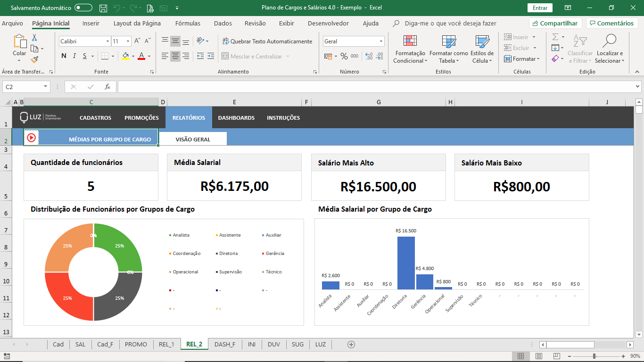This screenshot has height=362, width=644.
Task: Click the insert function fx icon
Action: [x=107, y=87]
